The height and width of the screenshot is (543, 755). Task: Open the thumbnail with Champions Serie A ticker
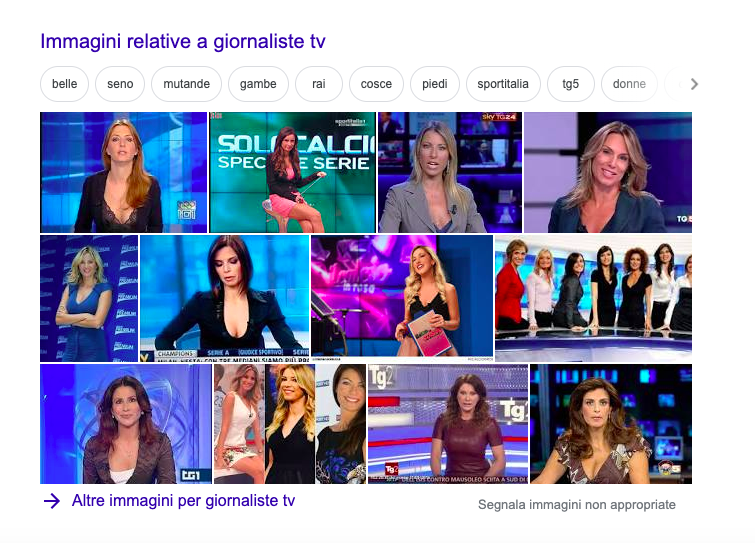(224, 298)
